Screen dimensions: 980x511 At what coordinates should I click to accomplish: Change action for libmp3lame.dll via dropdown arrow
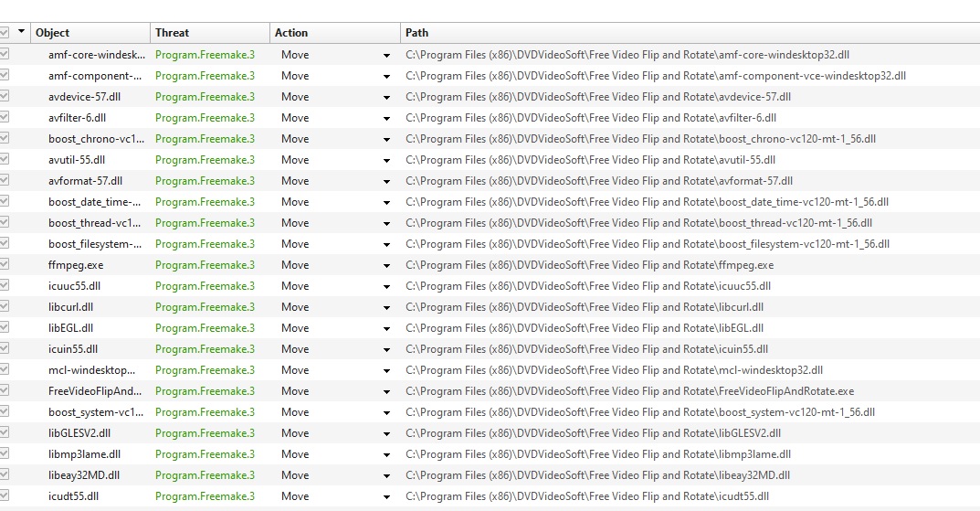click(387, 454)
